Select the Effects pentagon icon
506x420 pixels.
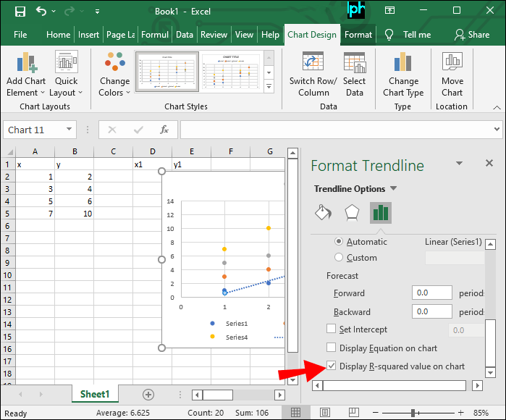[351, 212]
